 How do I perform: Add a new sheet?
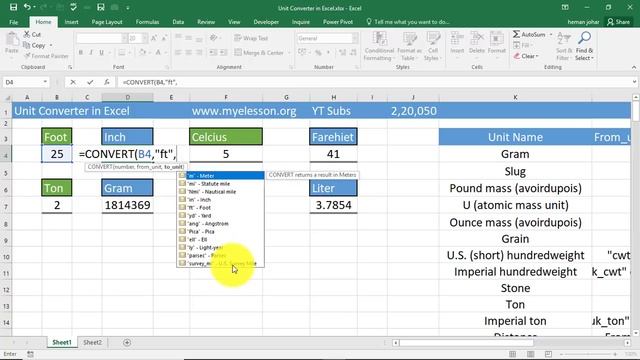127,342
